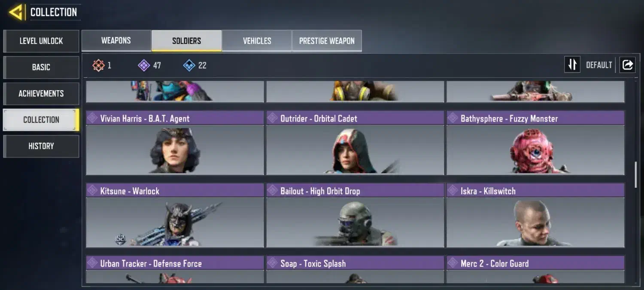Switch to the Weapons tab
The height and width of the screenshot is (290, 644).
[116, 41]
